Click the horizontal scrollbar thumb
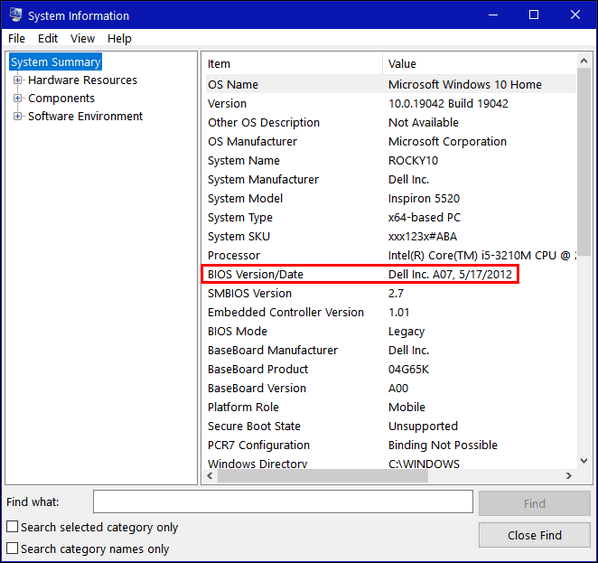Viewport: 598px width, 563px height. tap(323, 476)
